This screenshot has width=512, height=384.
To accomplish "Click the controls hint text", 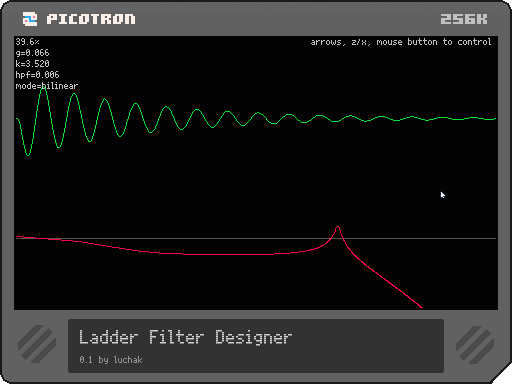I will (401, 42).
